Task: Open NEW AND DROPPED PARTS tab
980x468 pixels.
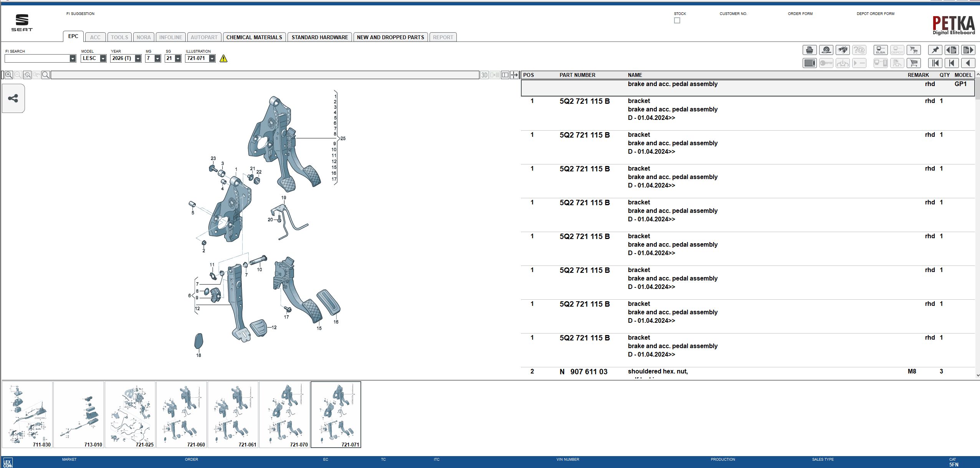Action: [x=390, y=37]
